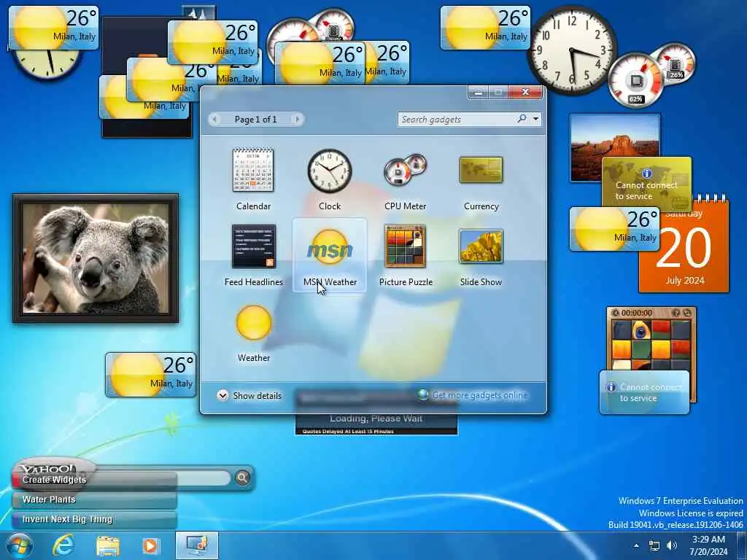Click the 26% memory meter dial

[x=676, y=64]
